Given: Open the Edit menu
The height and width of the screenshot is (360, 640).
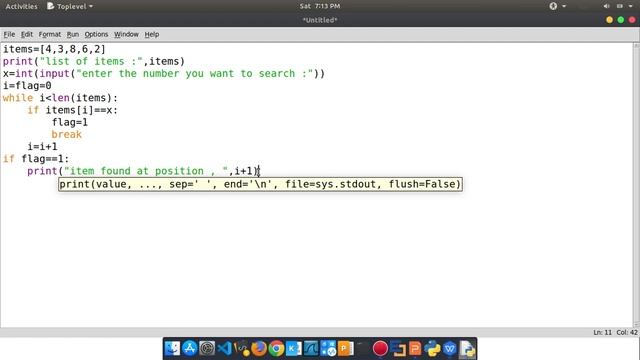Looking at the screenshot, I should 27,34.
